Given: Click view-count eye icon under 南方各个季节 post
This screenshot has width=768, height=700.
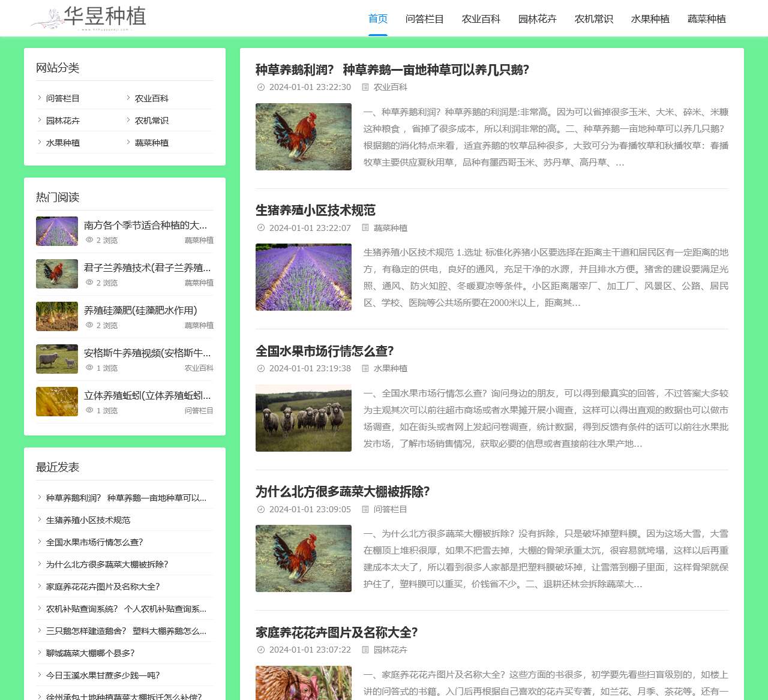Looking at the screenshot, I should click(89, 240).
